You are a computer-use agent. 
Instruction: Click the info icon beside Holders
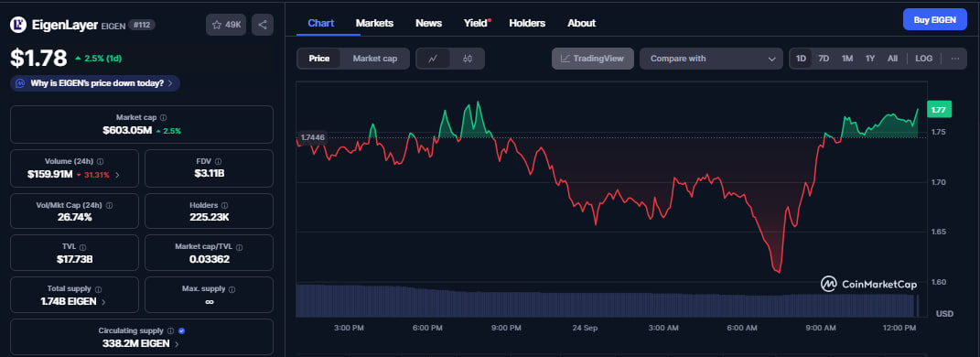[224, 205]
